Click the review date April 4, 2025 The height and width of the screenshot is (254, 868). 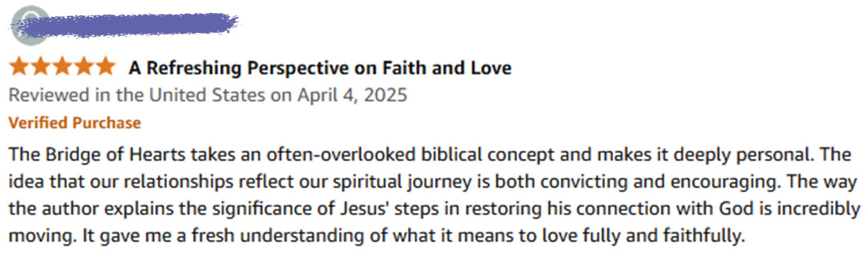[352, 96]
